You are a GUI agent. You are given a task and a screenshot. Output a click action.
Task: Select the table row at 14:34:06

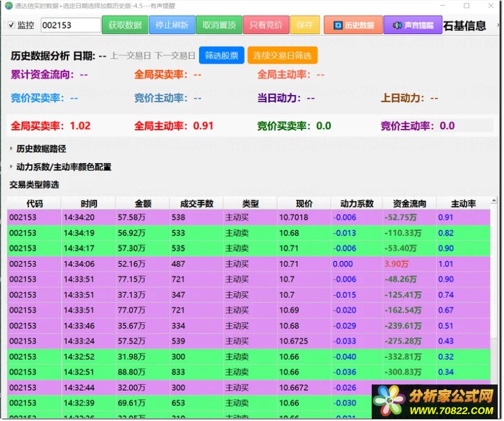click(248, 264)
